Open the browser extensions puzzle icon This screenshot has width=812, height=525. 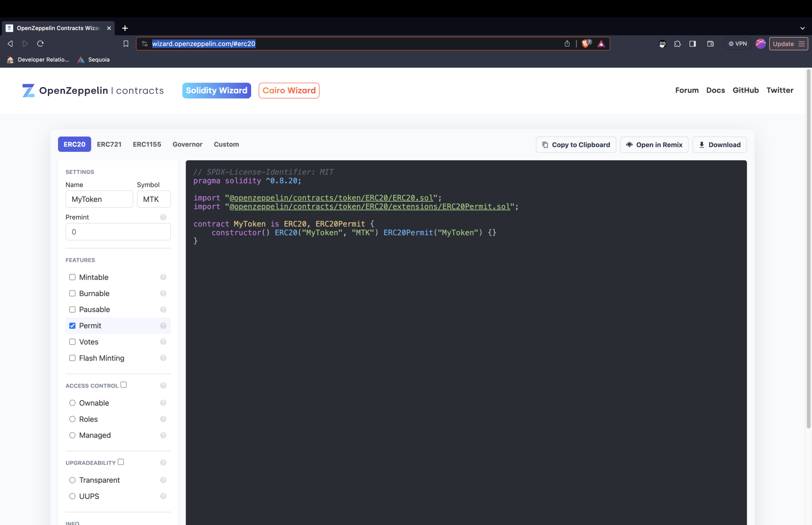point(678,44)
